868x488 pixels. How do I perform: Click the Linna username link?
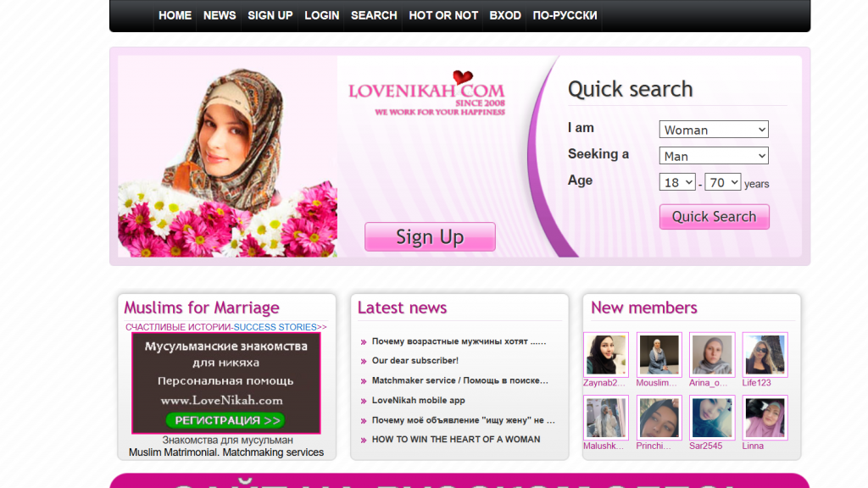click(x=753, y=446)
